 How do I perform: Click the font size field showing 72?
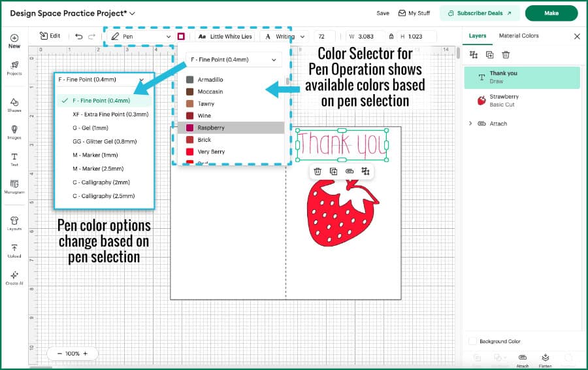(x=324, y=37)
